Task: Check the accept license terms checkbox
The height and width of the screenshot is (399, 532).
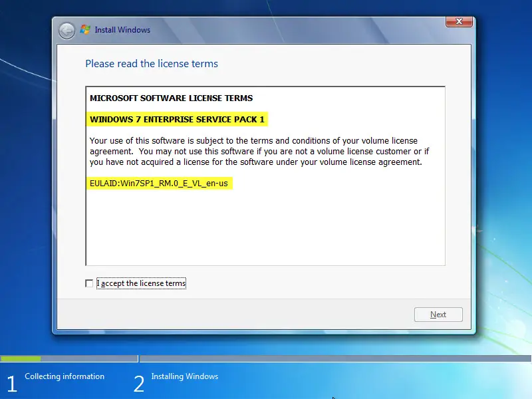Action: click(x=89, y=283)
